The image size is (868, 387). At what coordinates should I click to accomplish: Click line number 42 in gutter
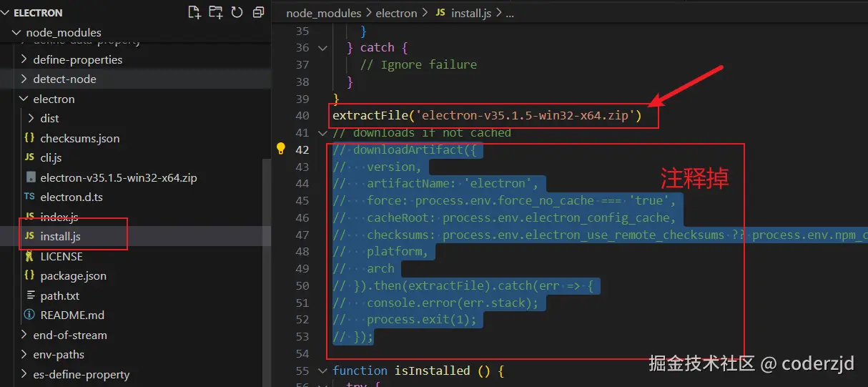[x=302, y=150]
